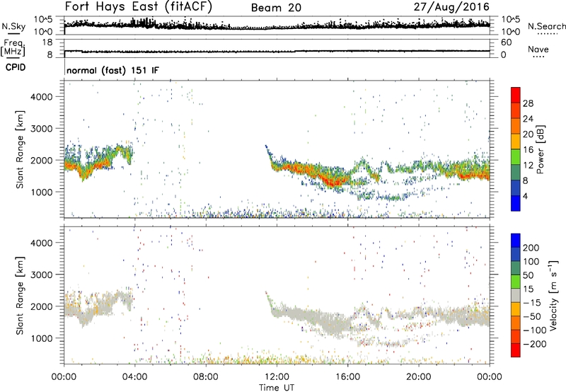Click the '04:00' time axis tick label
This screenshot has height=392, width=566.
135,377
